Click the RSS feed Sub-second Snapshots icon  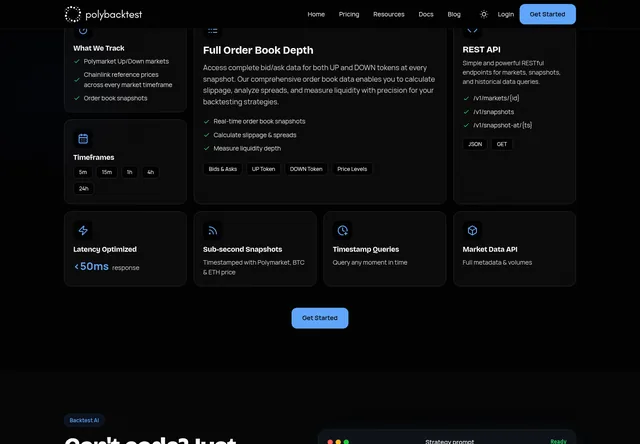213,231
